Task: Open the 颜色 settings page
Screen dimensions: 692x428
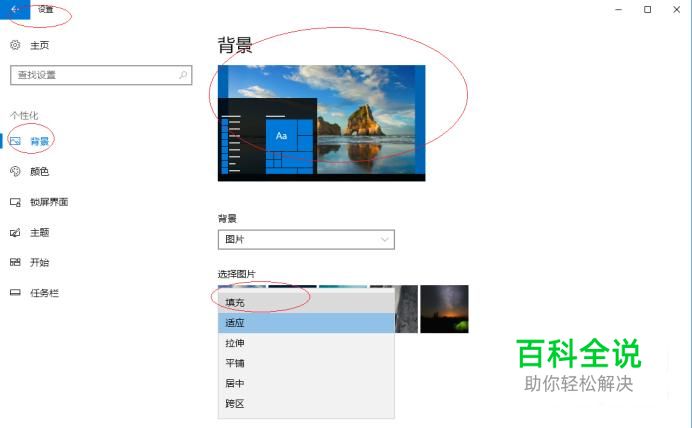Action: coord(39,171)
